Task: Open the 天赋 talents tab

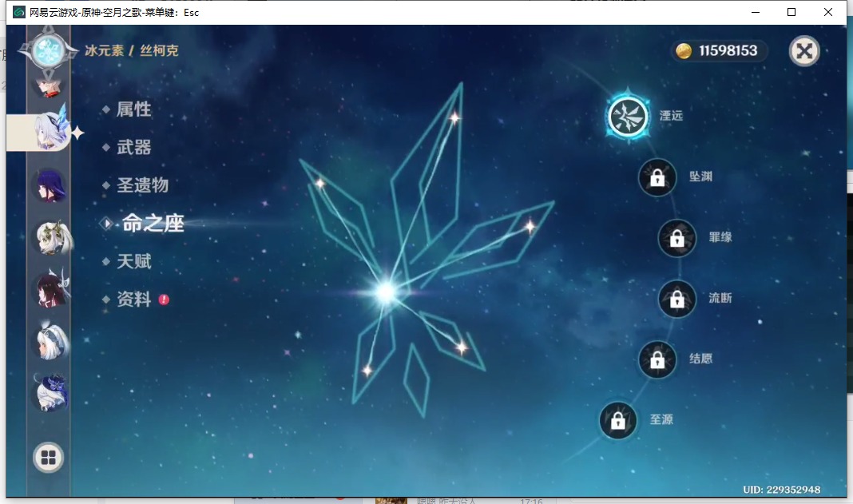Action: point(134,261)
